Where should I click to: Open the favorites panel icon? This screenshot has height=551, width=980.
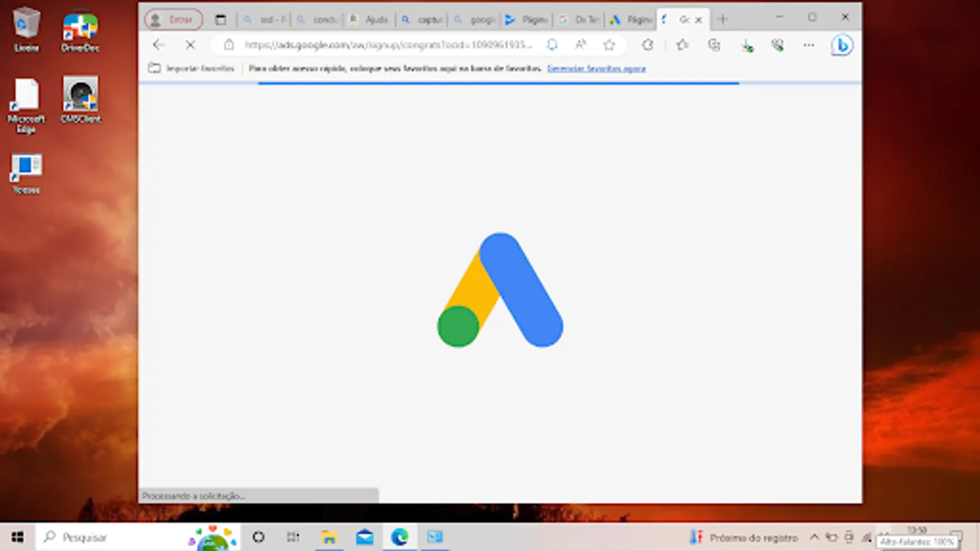(682, 45)
